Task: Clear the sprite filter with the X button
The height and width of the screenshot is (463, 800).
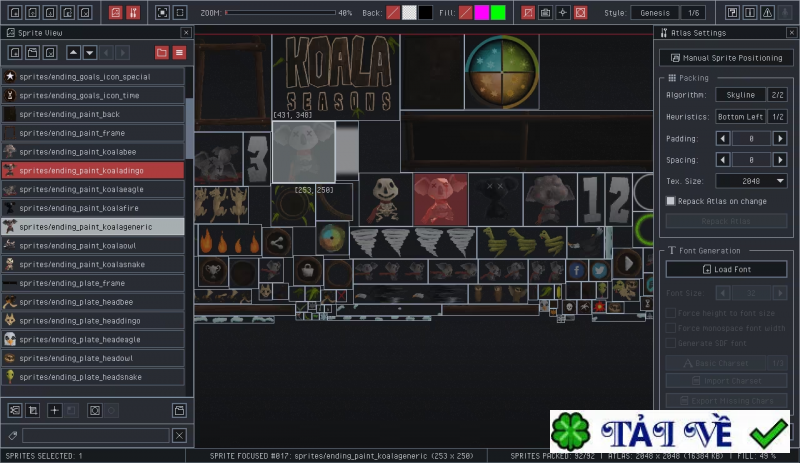Action: [x=179, y=435]
